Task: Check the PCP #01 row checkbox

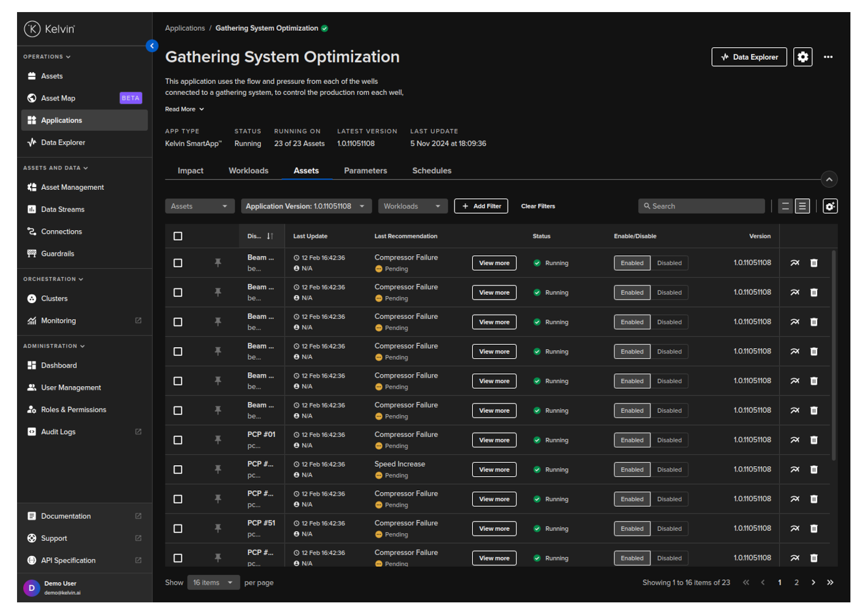Action: tap(178, 440)
